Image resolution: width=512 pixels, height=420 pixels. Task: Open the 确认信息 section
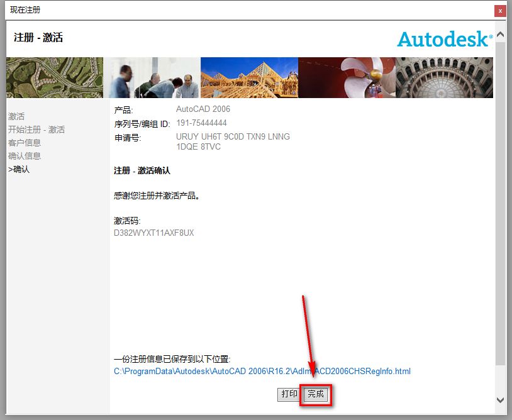[25, 155]
